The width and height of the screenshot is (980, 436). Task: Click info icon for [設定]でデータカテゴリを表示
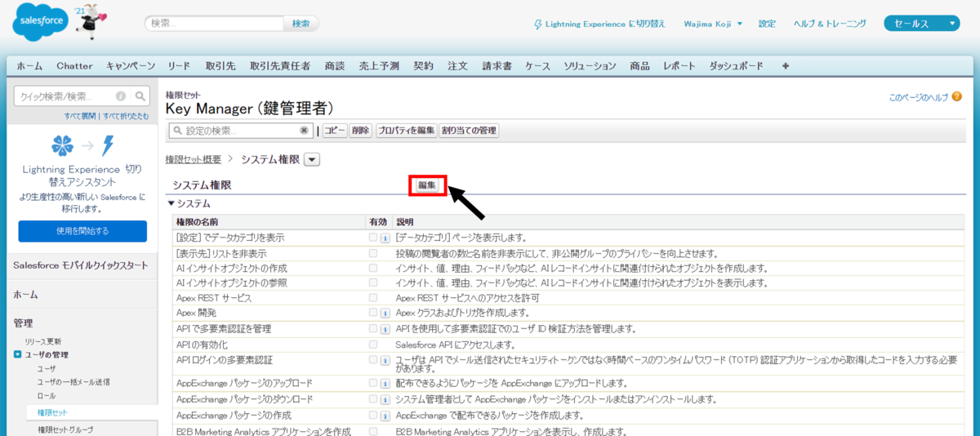click(384, 238)
